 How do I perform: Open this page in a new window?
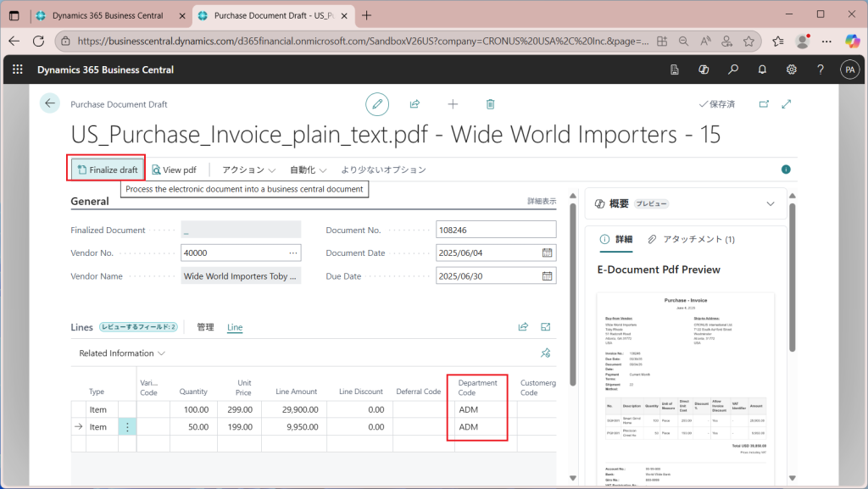(764, 104)
